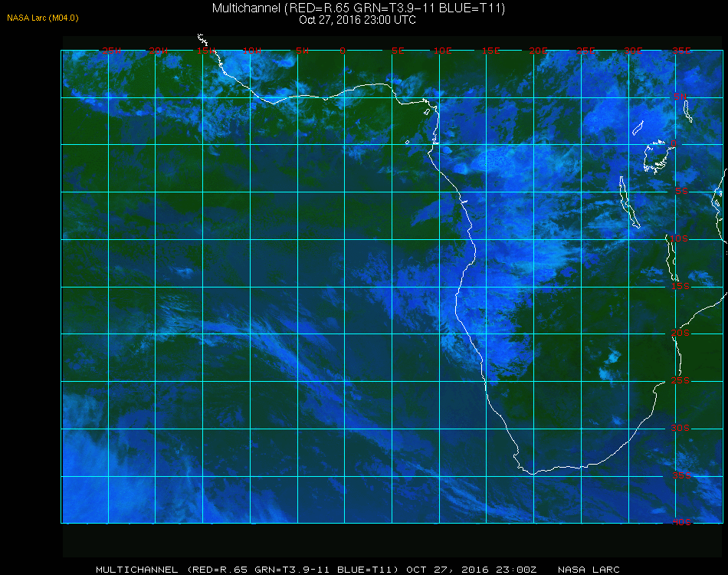728x575 pixels.
Task: Click the 30S latitude label
Action: [x=680, y=428]
